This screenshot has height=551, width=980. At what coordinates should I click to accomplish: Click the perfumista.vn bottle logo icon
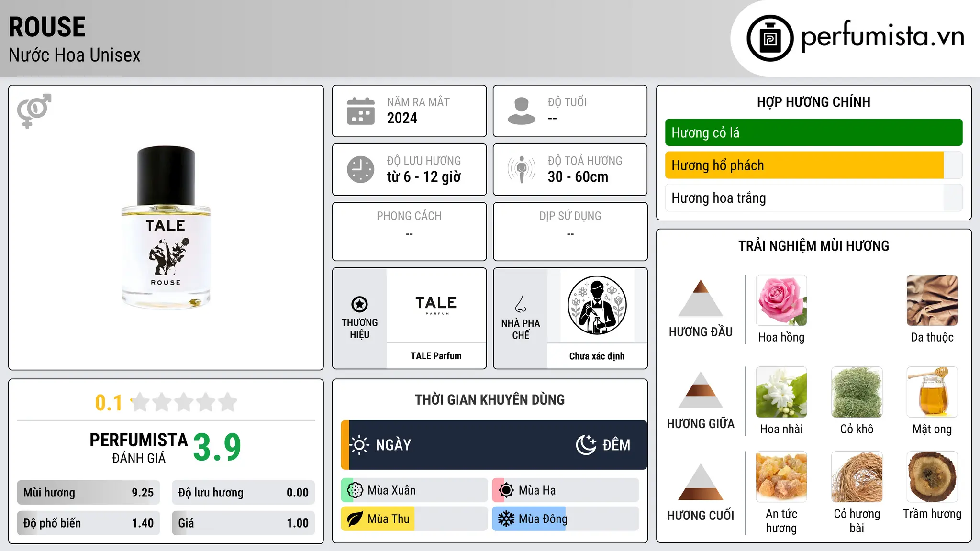pos(770,38)
